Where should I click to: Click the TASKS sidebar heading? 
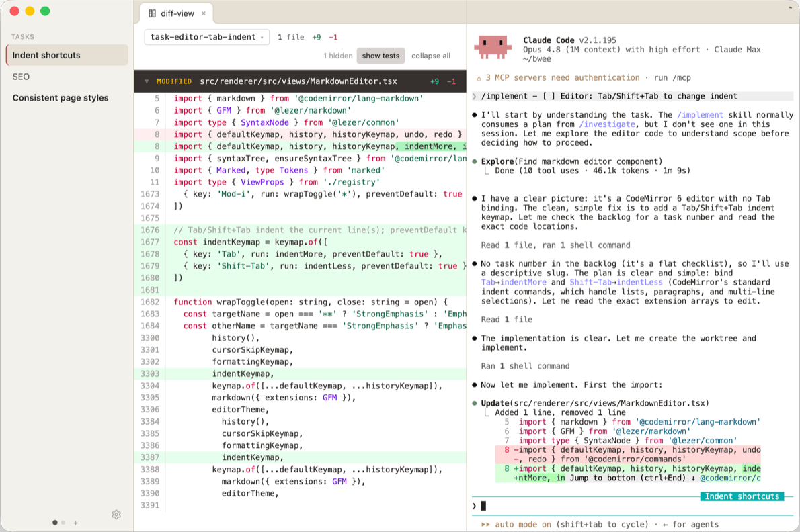point(22,37)
